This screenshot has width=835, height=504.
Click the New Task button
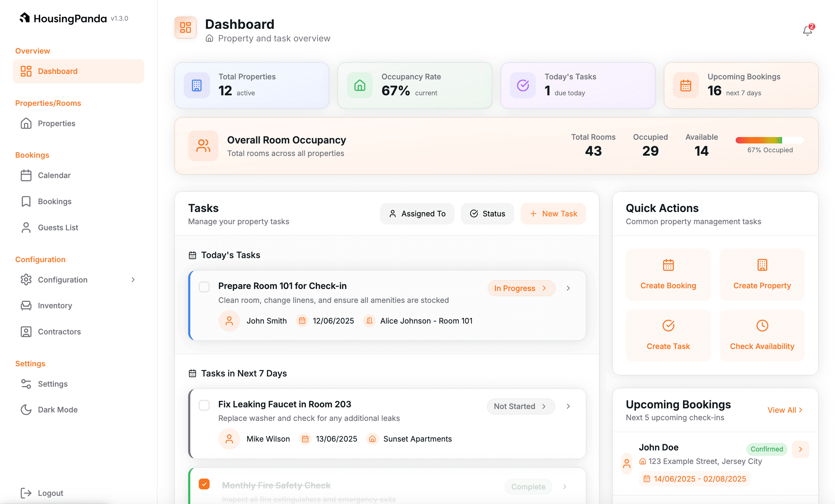[553, 214]
